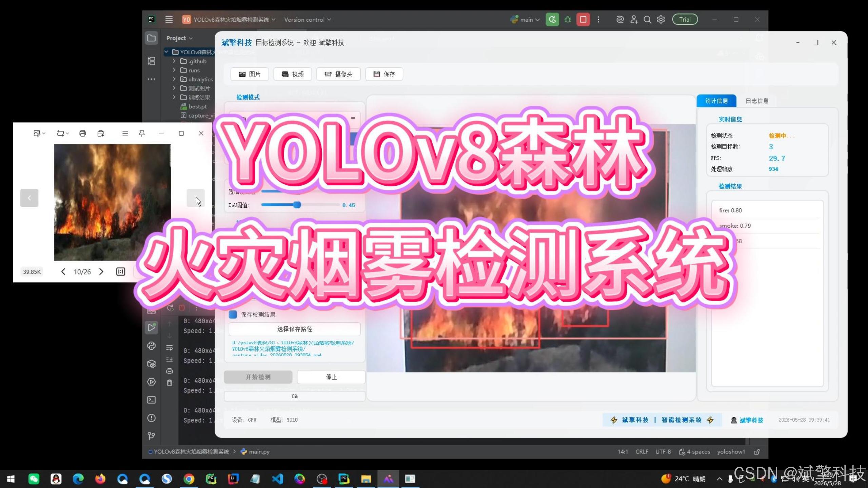Switch to 日志信息 tab
The width and height of the screenshot is (868, 488).
(757, 101)
